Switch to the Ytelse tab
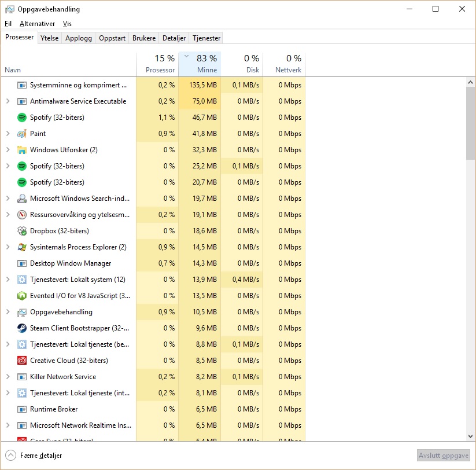476x470 pixels. click(x=50, y=38)
